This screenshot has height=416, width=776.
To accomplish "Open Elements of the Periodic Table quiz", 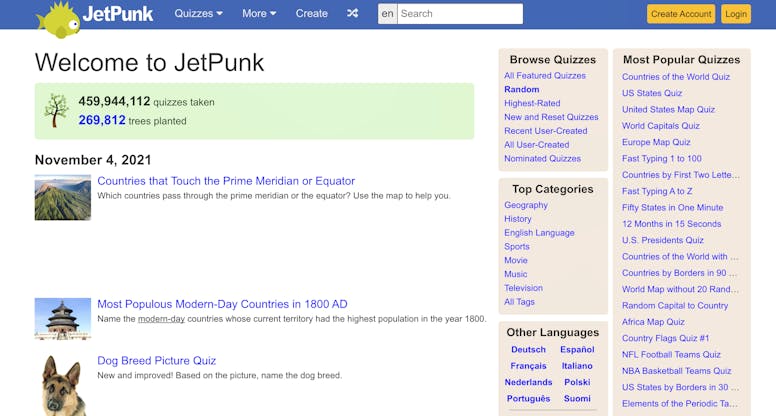I will 680,404.
